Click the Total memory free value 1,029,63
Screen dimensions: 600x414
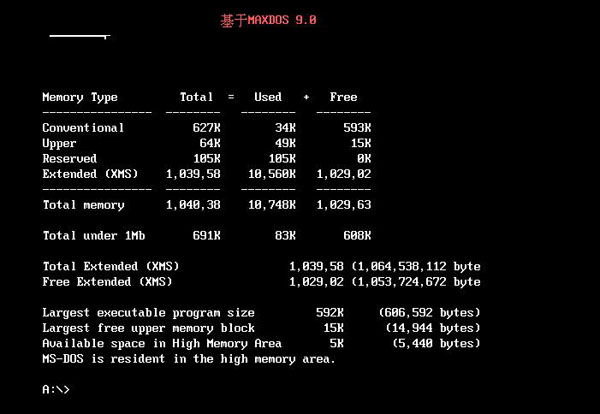tap(344, 205)
